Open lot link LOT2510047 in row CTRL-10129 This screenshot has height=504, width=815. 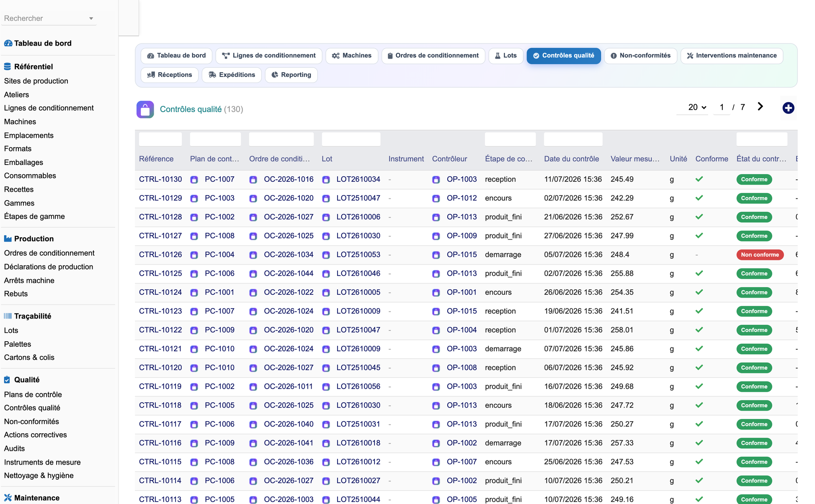pos(358,198)
